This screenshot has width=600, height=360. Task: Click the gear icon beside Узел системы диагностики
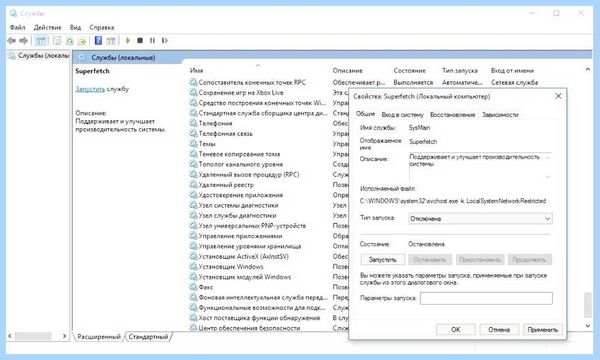193,205
